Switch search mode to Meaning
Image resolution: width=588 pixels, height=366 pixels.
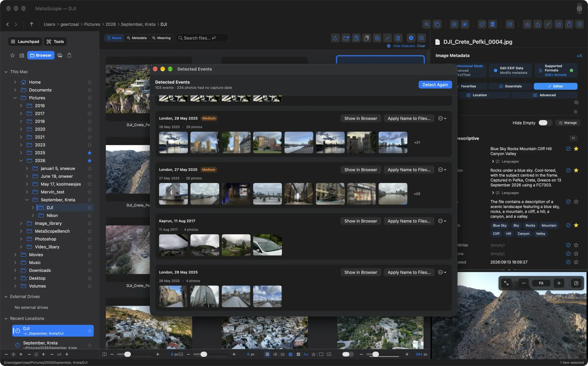pyautogui.click(x=161, y=38)
